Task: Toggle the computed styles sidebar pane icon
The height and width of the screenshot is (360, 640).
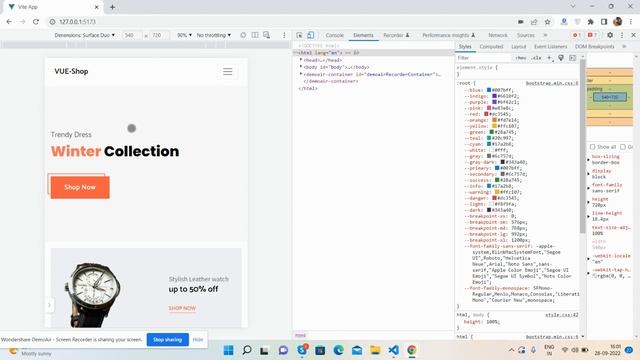Action: [x=573, y=58]
